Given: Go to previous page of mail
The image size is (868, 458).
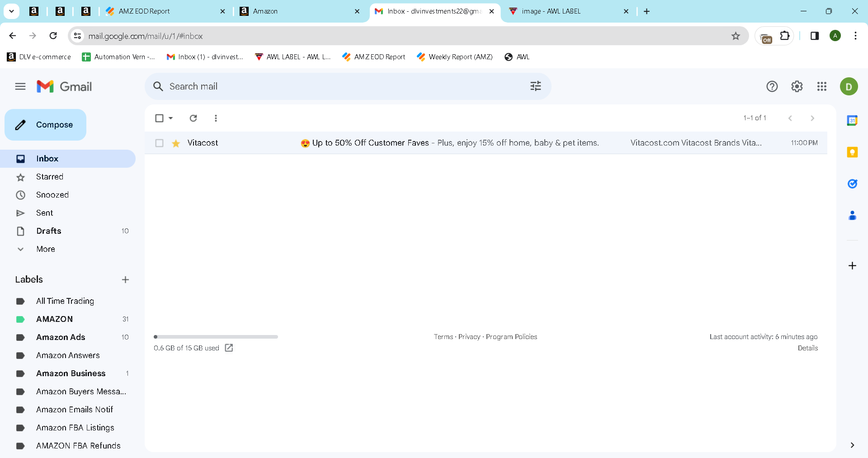Looking at the screenshot, I should pos(790,118).
